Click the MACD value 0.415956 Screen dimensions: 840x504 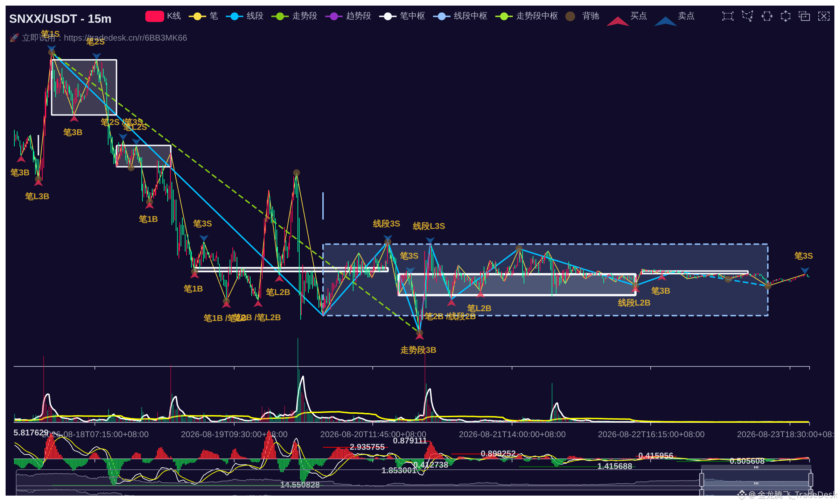656,456
